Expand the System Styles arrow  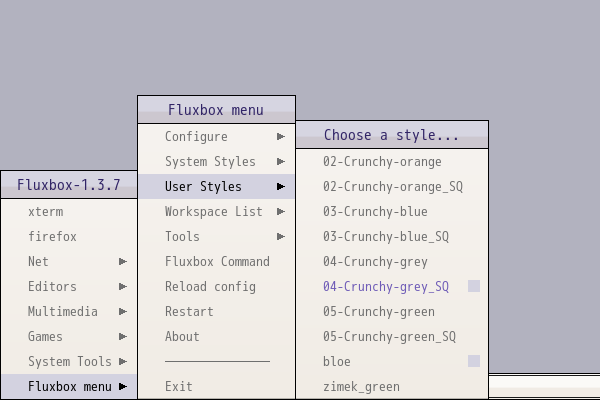tap(281, 162)
